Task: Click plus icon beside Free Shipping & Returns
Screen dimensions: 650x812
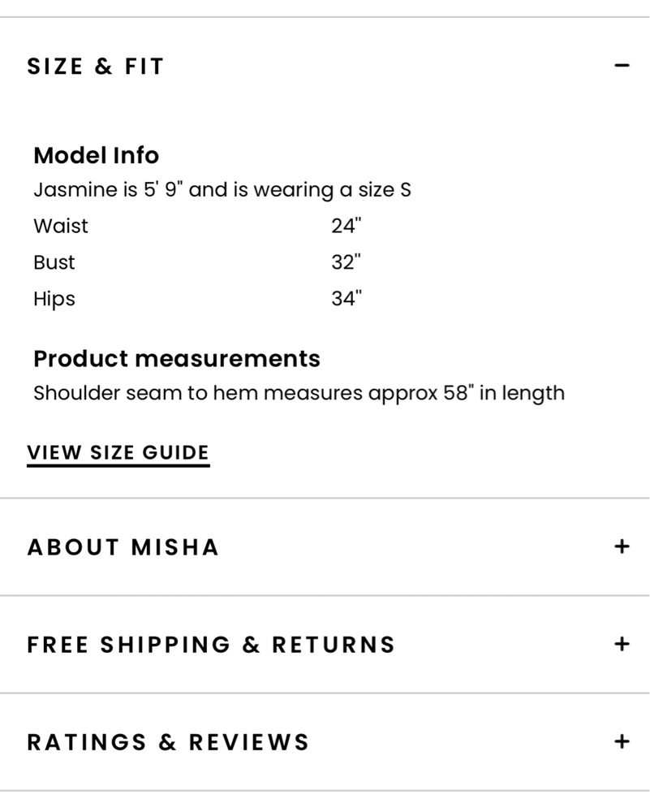Action: [622, 644]
